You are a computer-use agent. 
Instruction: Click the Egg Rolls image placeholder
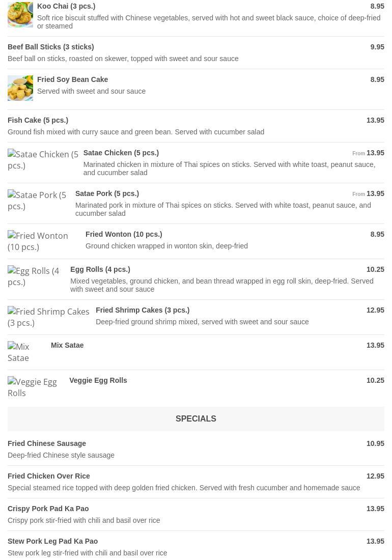(34, 276)
